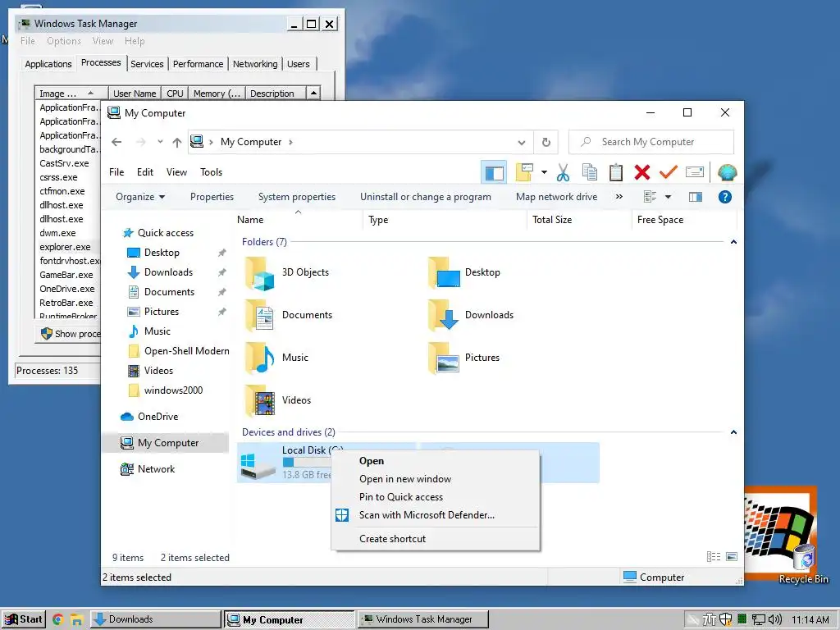Screen dimensions: 840x630
Task: Click the Rename icon in toolbar
Action: [x=694, y=172]
